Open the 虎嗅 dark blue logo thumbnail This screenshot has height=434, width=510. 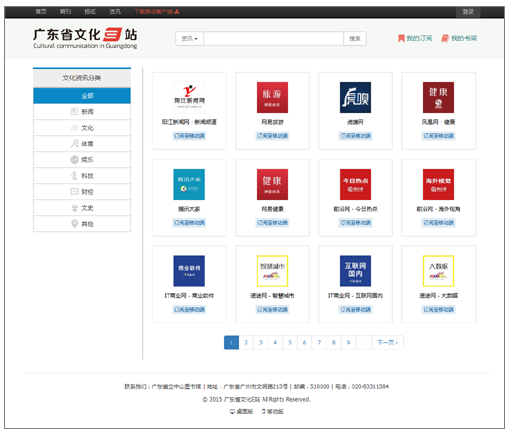(x=355, y=97)
